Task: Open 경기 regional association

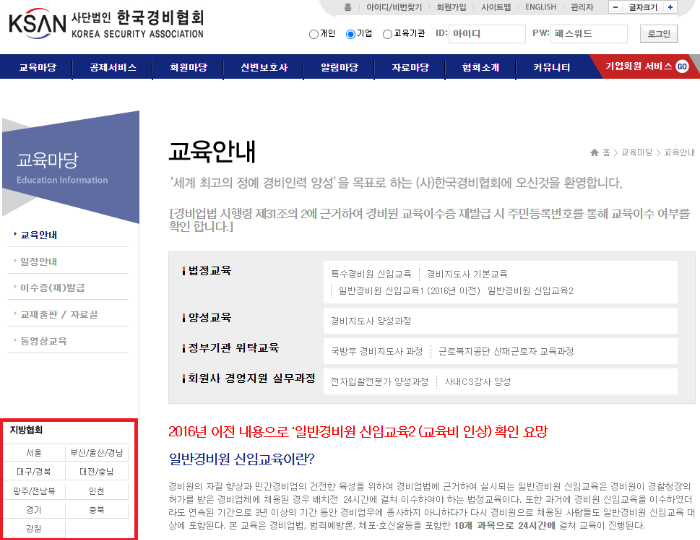Action: (x=34, y=510)
